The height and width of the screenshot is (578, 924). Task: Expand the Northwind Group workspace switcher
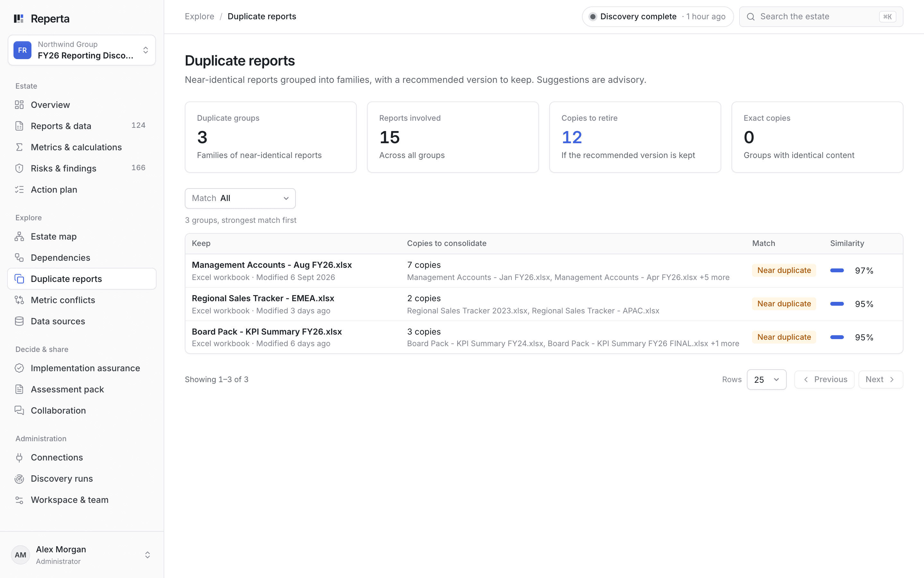point(82,50)
